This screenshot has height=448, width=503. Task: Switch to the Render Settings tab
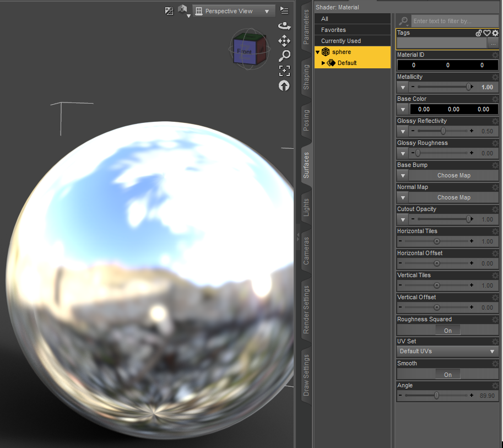pyautogui.click(x=306, y=310)
